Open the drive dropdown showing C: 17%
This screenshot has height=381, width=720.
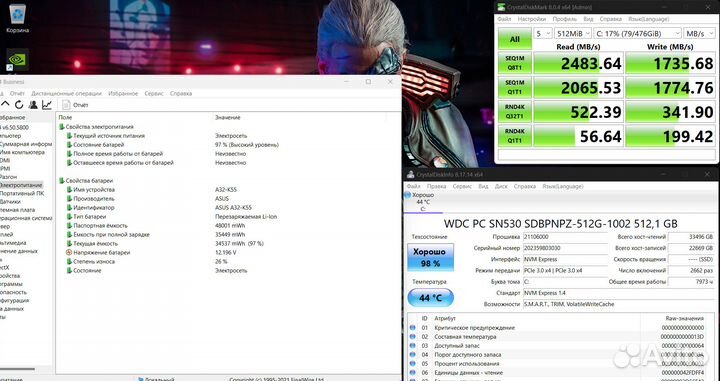pos(637,34)
